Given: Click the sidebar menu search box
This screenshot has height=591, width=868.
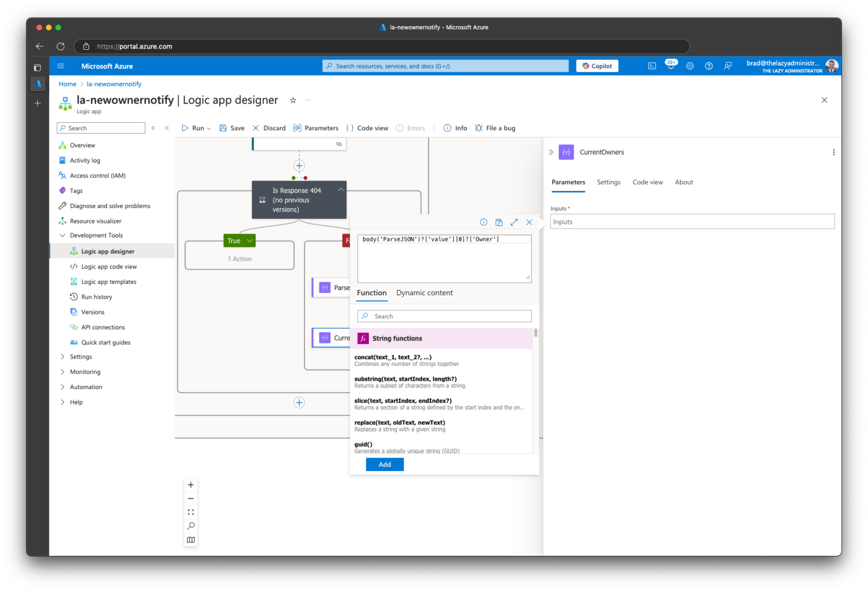Looking at the screenshot, I should point(101,128).
